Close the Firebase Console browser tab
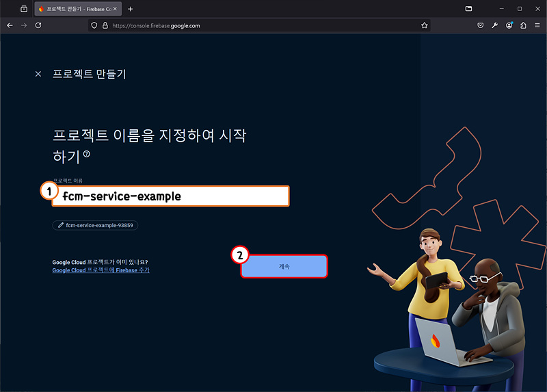The width and height of the screenshot is (547, 392). pyautogui.click(x=115, y=9)
